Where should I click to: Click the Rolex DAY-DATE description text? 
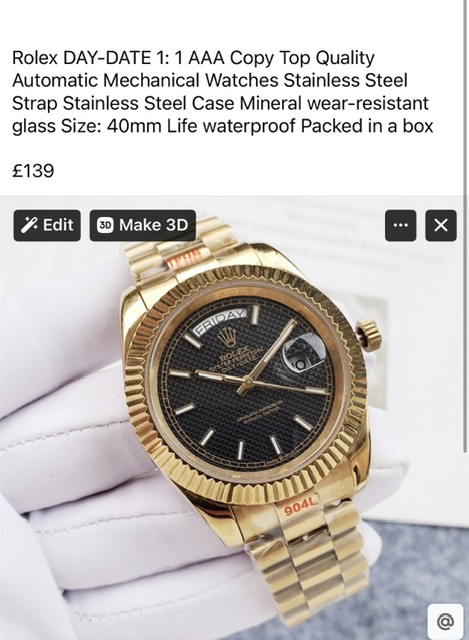(222, 92)
